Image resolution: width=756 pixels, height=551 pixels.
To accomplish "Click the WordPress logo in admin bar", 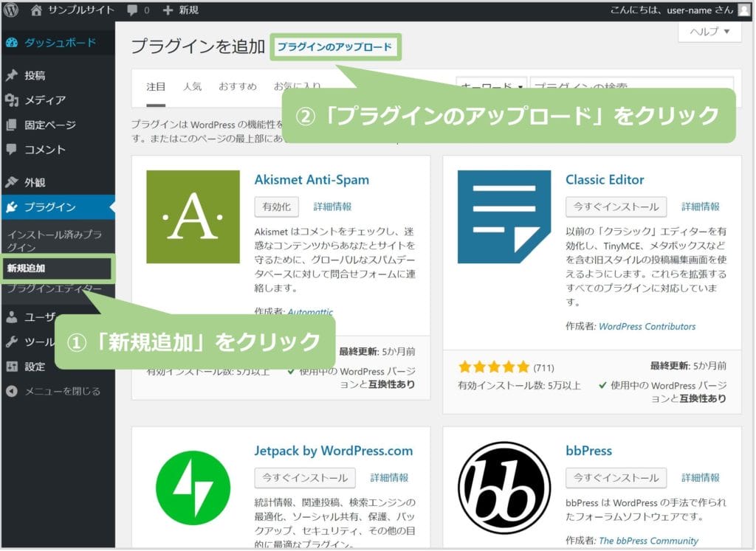I will (x=11, y=10).
